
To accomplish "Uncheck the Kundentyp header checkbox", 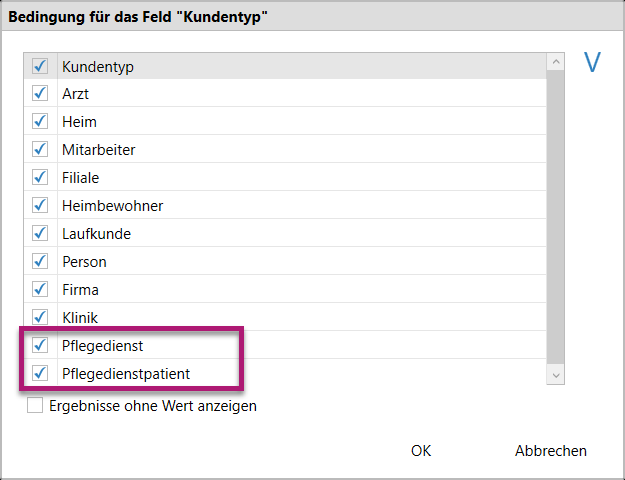I will pyautogui.click(x=41, y=66).
